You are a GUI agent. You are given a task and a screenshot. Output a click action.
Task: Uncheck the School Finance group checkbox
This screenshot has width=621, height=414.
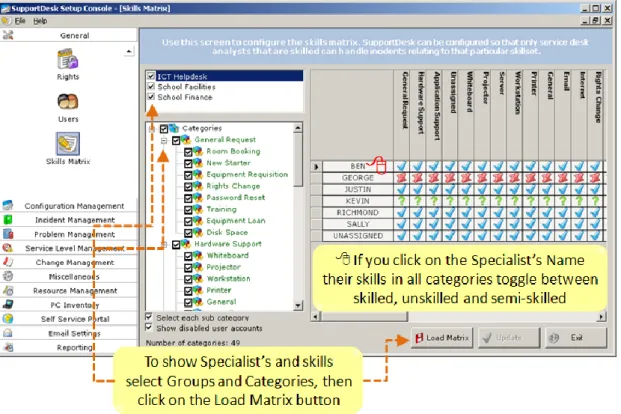(151, 96)
